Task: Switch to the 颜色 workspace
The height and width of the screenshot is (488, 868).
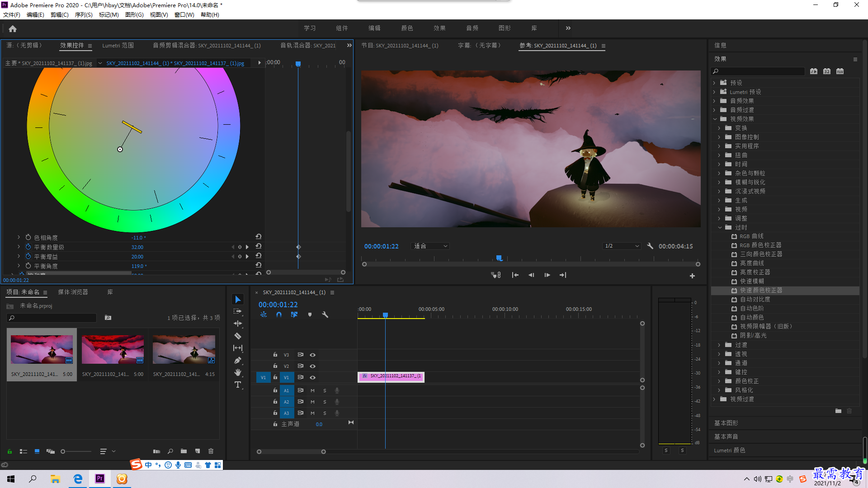Action: coord(407,28)
